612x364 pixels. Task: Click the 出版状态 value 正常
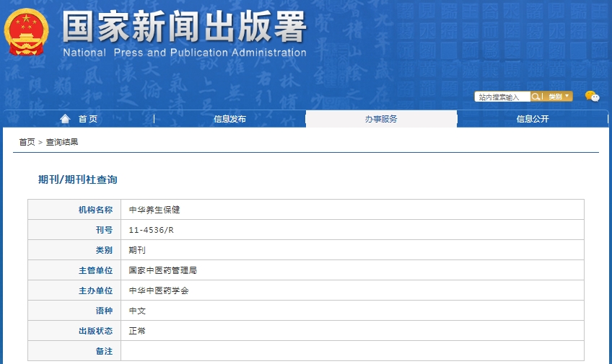pos(137,331)
